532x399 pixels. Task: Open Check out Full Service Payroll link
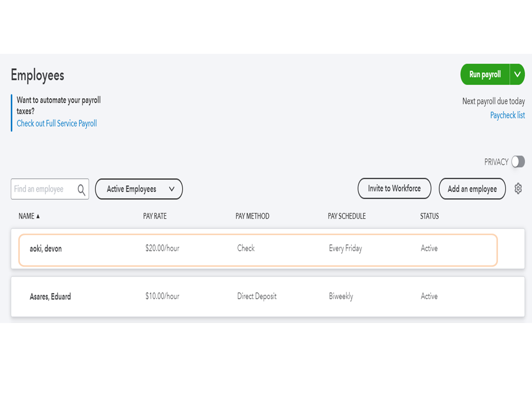57,123
